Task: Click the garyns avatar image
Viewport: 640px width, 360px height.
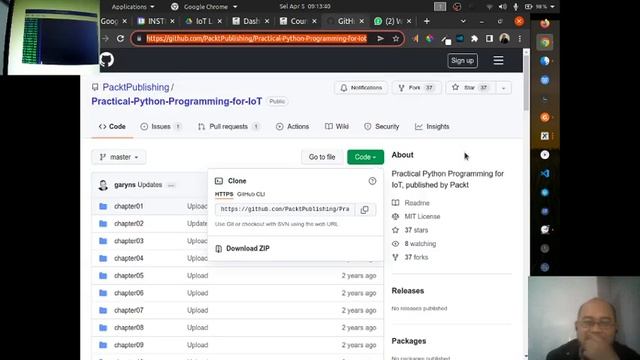Action: point(103,185)
